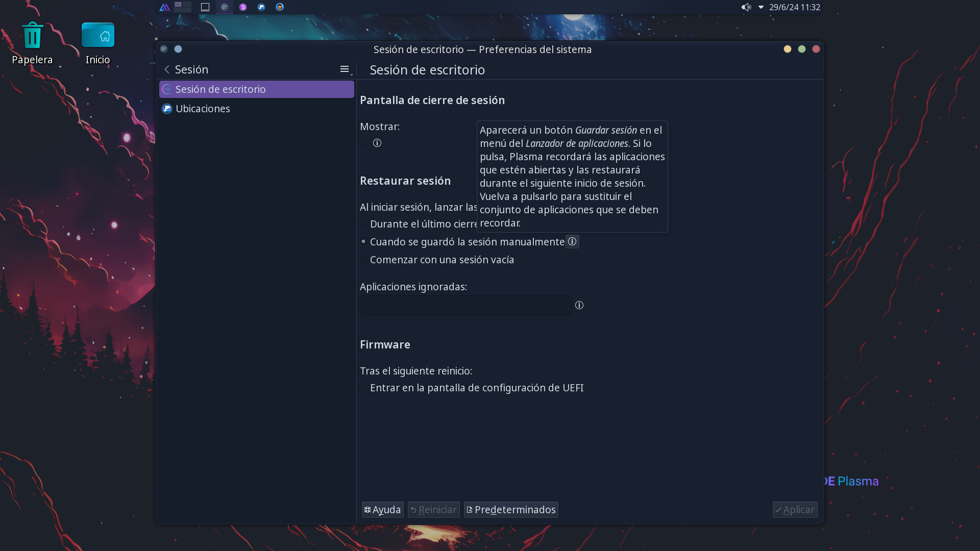The width and height of the screenshot is (980, 551).
Task: Click info icon next to 'Cuando se guardó la sesión manualmente'
Action: pos(572,241)
